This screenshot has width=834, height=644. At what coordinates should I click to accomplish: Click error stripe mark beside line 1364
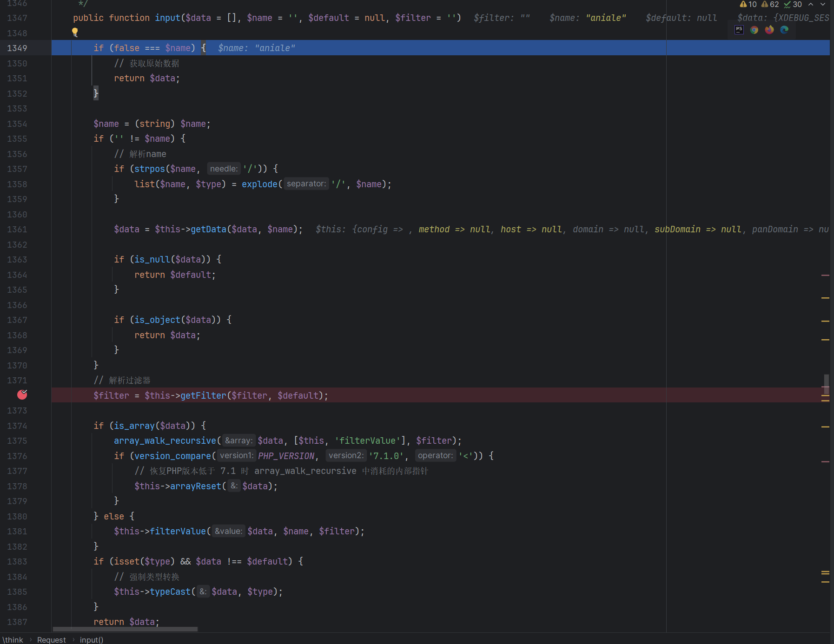tap(826, 275)
